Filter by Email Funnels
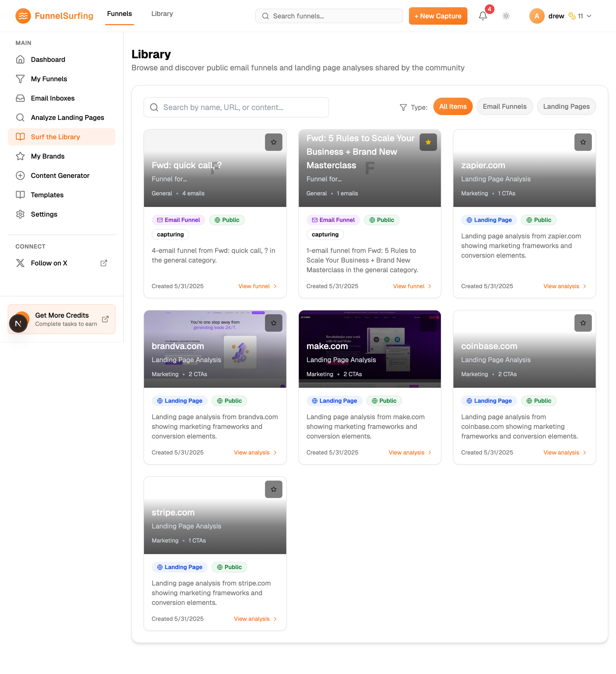 (x=504, y=106)
